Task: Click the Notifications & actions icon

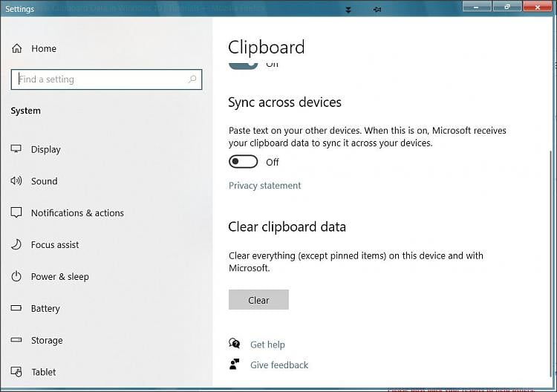Action: pyautogui.click(x=16, y=213)
